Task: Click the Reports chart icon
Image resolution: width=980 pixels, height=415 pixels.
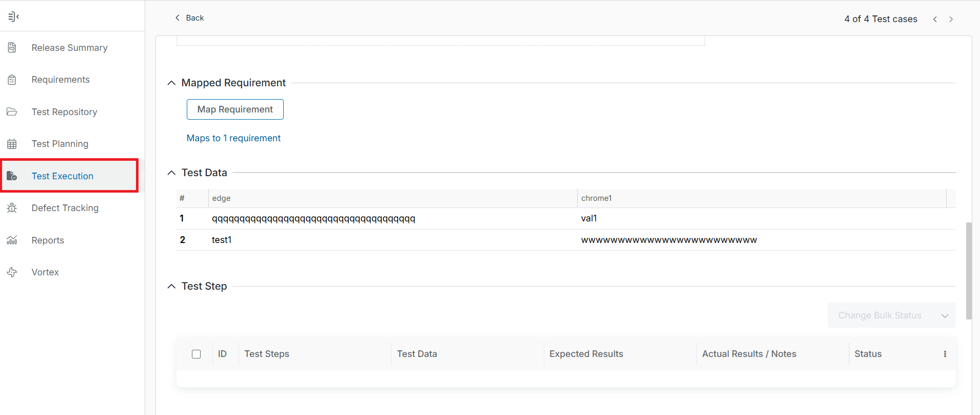Action: click(12, 240)
